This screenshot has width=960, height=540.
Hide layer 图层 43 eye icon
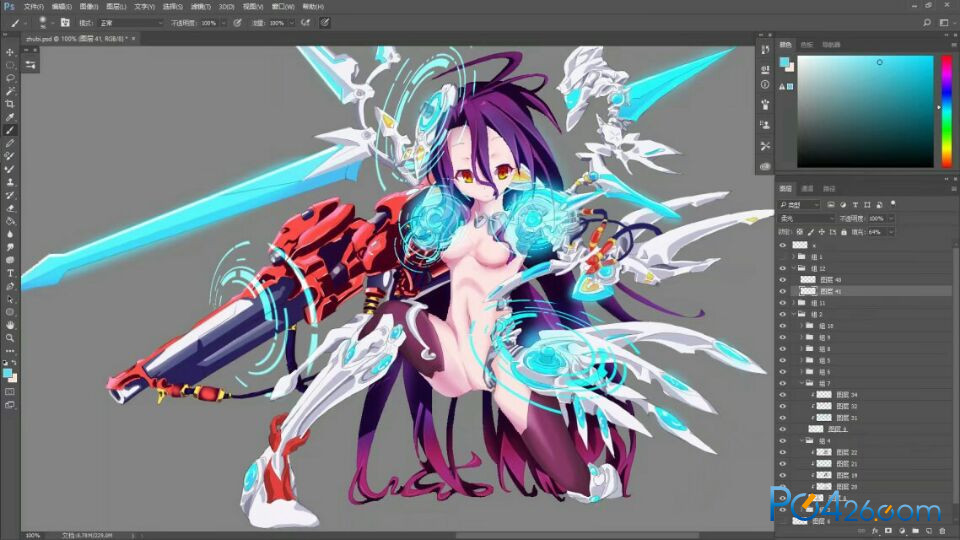[782, 280]
